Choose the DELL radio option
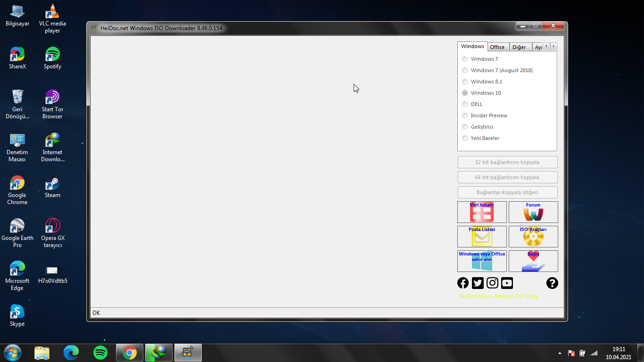644x362 pixels. pos(465,104)
